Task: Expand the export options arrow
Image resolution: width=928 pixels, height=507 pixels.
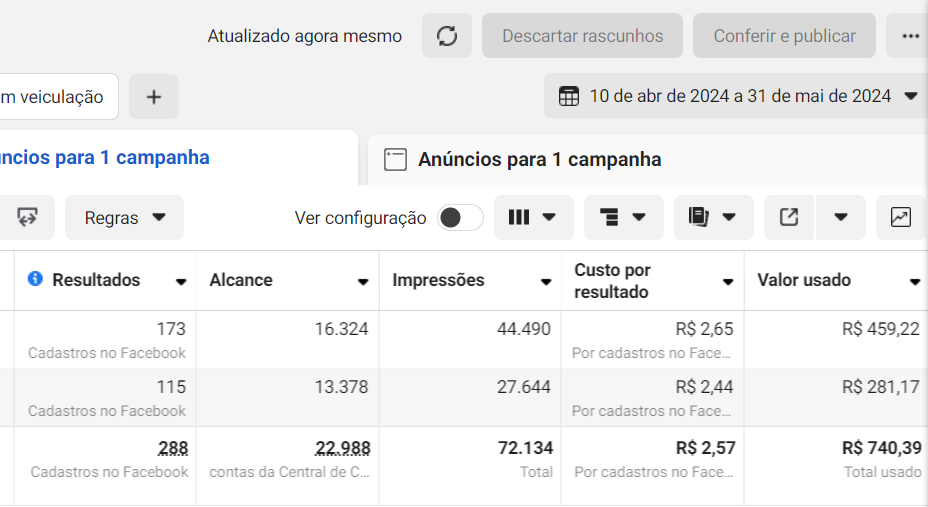Action: 840,217
